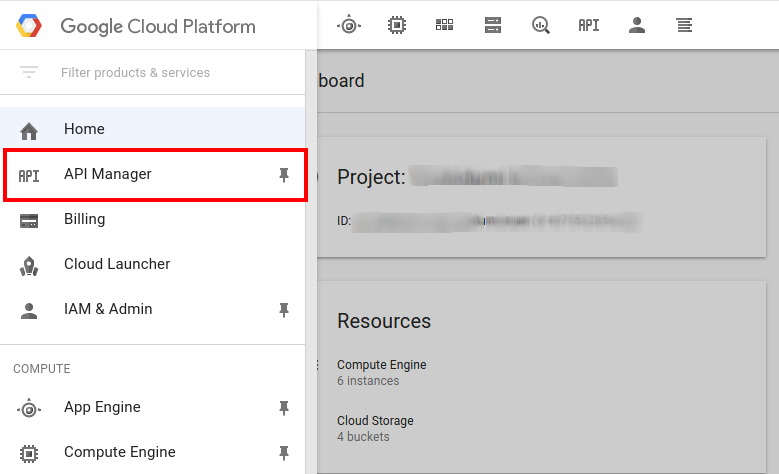The width and height of the screenshot is (779, 474).
Task: Open Cloud Launcher from the navigation menu
Action: 153,264
